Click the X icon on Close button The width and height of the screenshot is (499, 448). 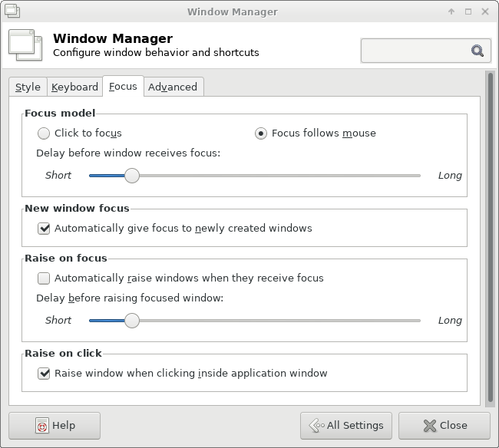point(430,426)
